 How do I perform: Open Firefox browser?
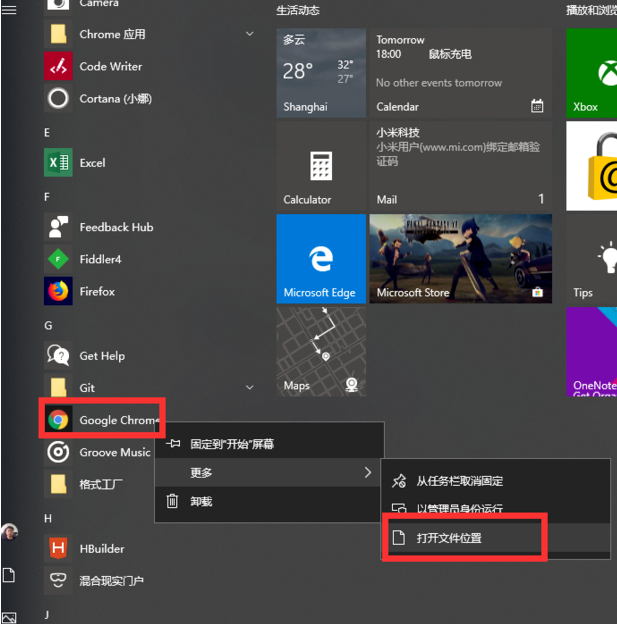click(x=149, y=291)
